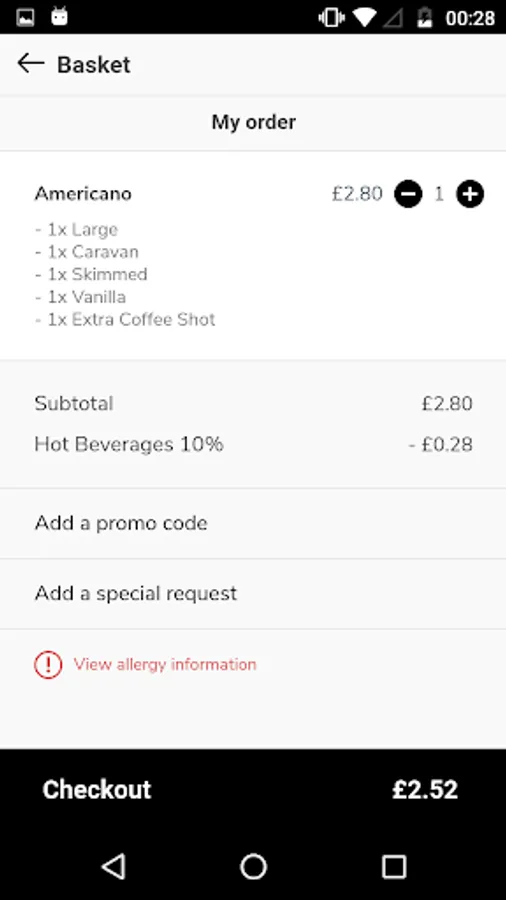Tap Add a promo code

point(253,523)
